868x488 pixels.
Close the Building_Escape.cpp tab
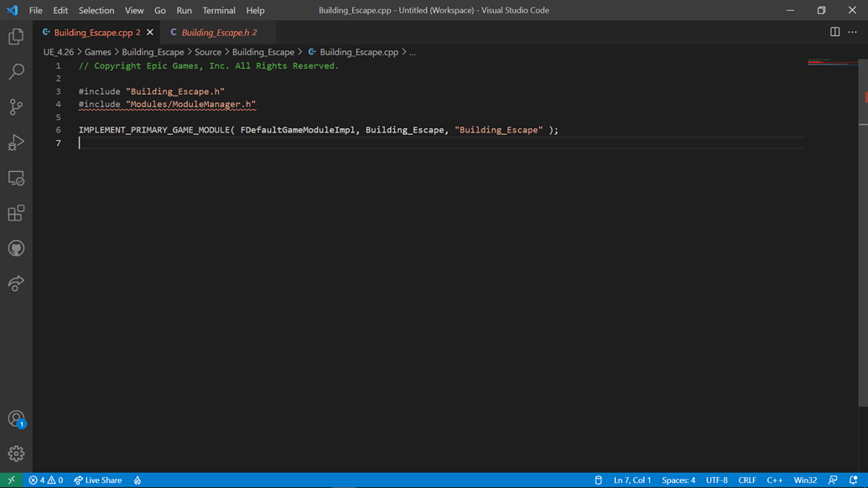[x=150, y=33]
